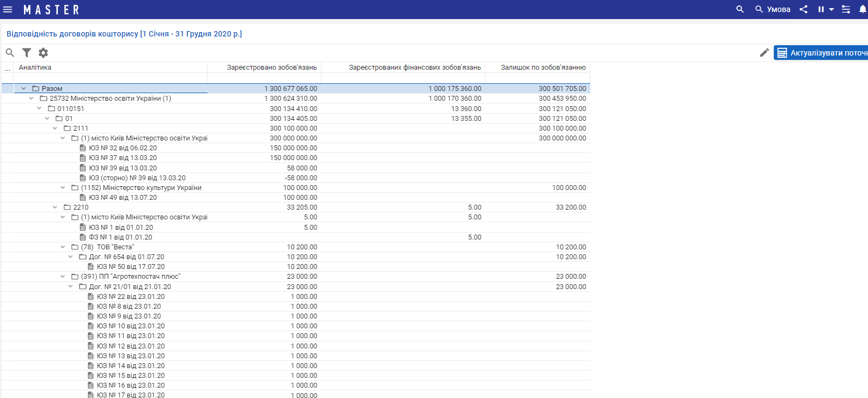The height and width of the screenshot is (398, 868).
Task: Collapse the 2111 tree node
Action: tap(55, 128)
